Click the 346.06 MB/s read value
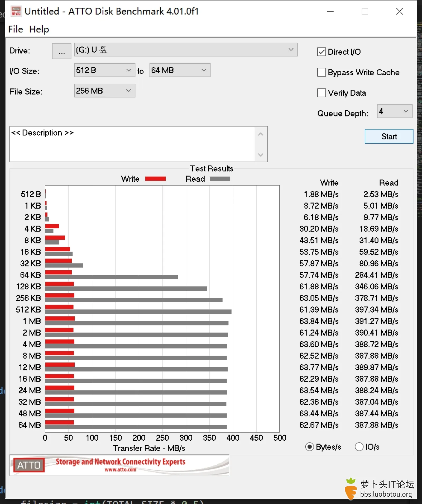 [376, 287]
